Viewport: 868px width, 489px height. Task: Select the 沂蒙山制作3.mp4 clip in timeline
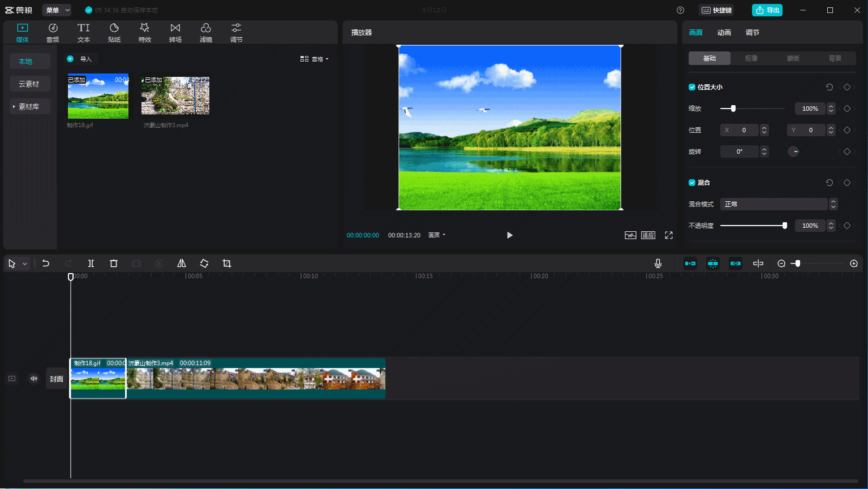[255, 379]
